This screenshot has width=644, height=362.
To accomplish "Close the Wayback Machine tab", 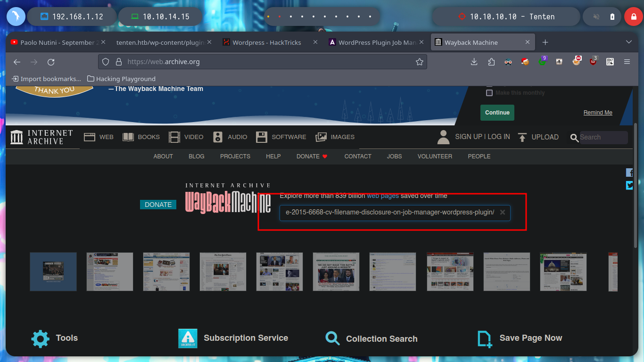I will tap(527, 42).
